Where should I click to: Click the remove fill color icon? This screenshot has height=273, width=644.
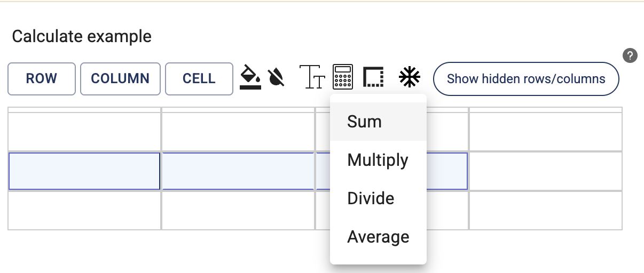[276, 78]
